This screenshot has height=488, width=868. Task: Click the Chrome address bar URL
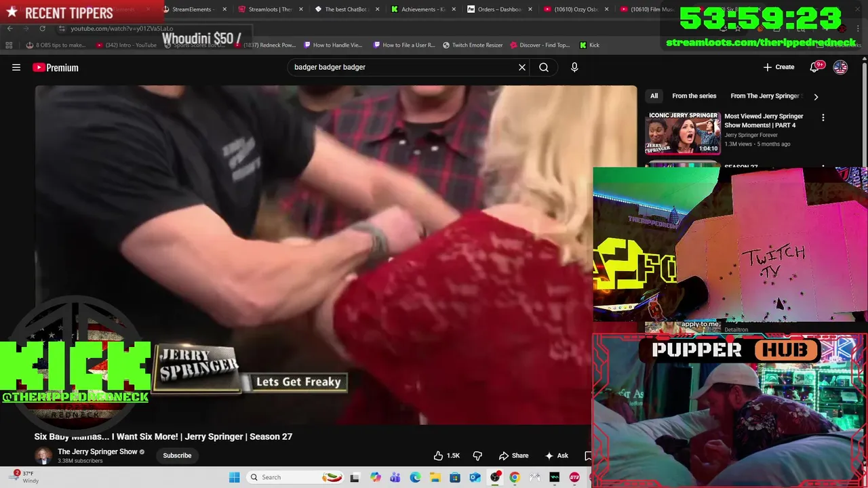point(122,28)
